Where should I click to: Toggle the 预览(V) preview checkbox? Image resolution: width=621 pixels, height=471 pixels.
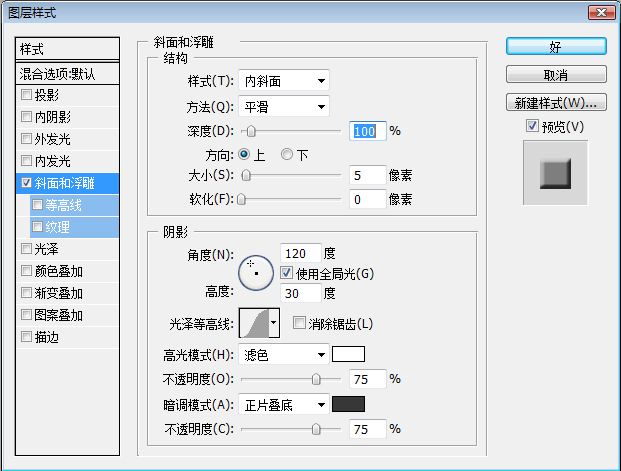532,126
